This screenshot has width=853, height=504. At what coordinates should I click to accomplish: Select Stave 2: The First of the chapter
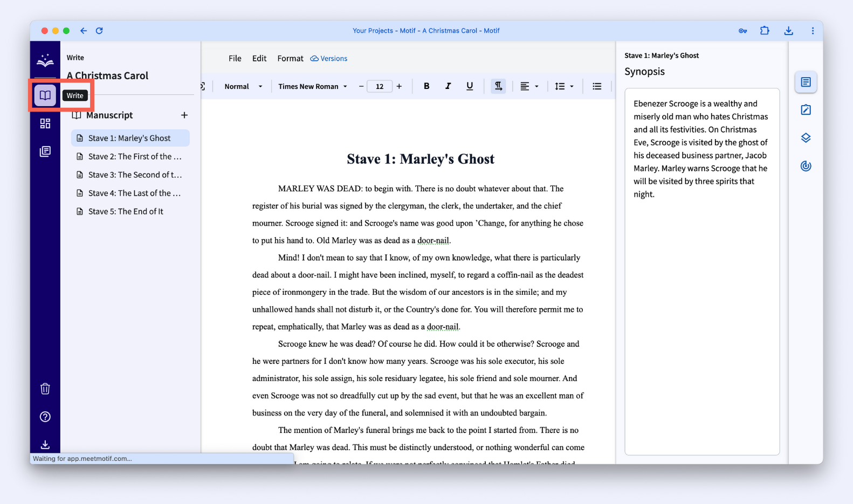(x=130, y=156)
